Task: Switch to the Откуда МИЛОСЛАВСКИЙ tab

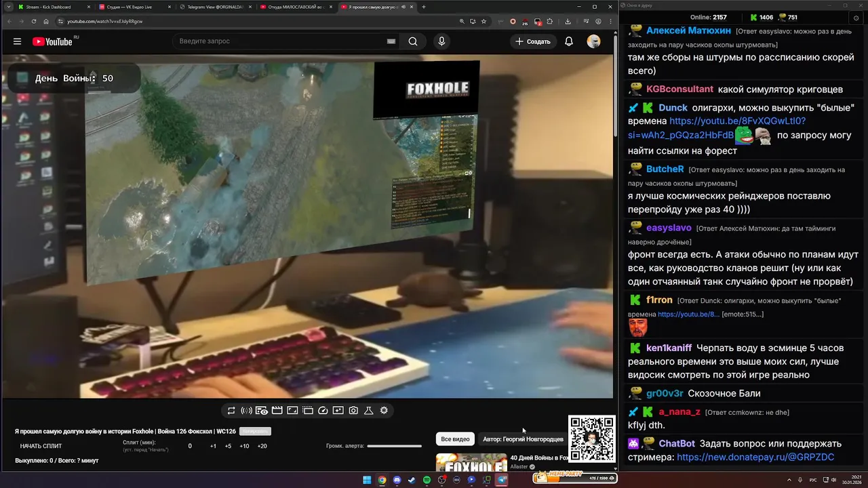Action: click(296, 7)
